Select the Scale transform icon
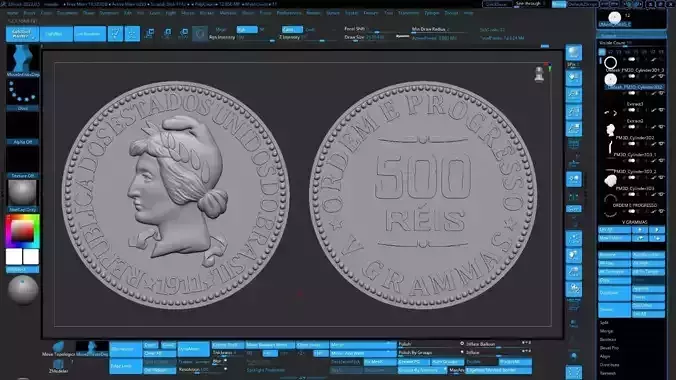Screen dimensions: 676x380 pyautogui.click(x=167, y=34)
